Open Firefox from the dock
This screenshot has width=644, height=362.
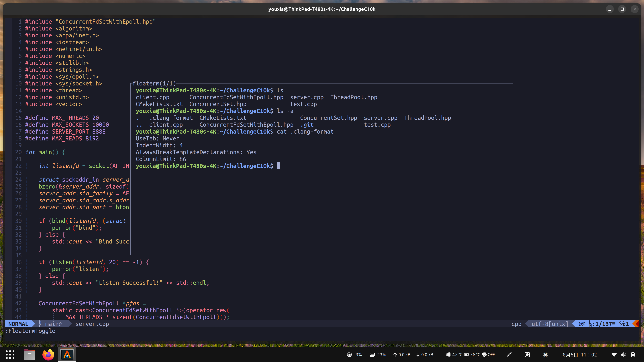(48, 354)
